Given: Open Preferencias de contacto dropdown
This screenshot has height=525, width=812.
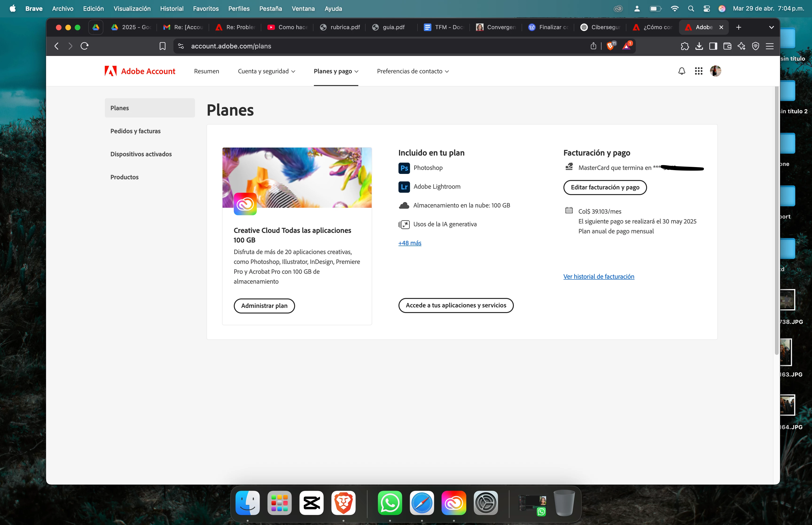Looking at the screenshot, I should point(413,71).
